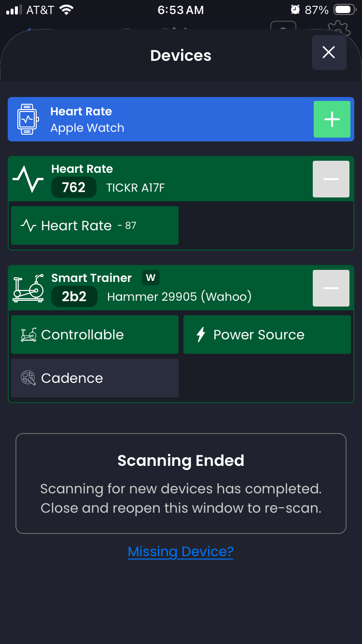Toggle the Power Source option
The width and height of the screenshot is (362, 644).
(267, 335)
